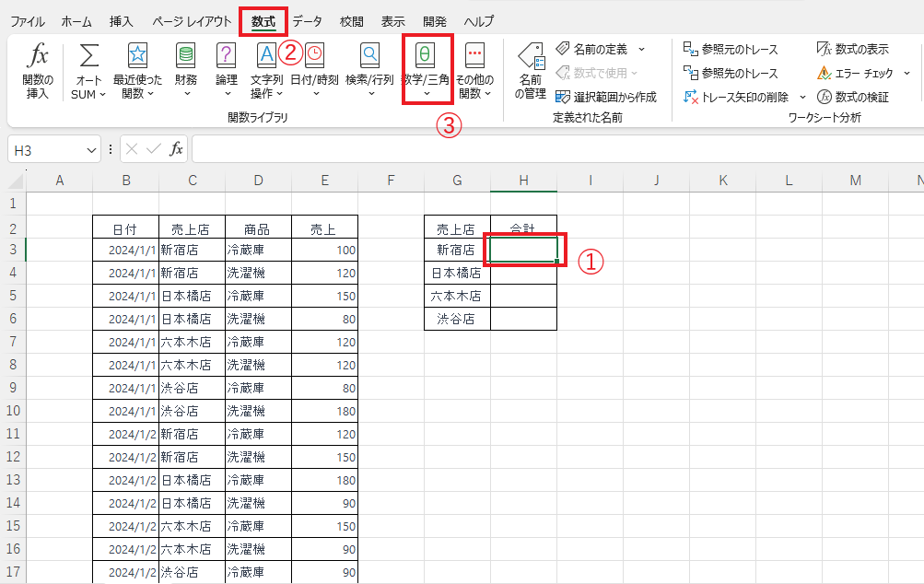Click 数式の検証 button
Screen dimensions: 924x584
[x=852, y=97]
